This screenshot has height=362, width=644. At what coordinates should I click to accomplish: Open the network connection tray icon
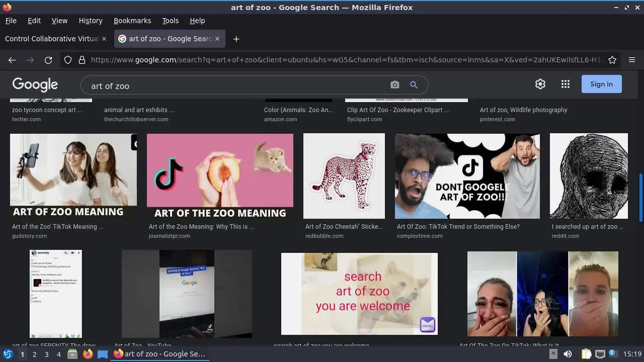pyautogui.click(x=600, y=354)
